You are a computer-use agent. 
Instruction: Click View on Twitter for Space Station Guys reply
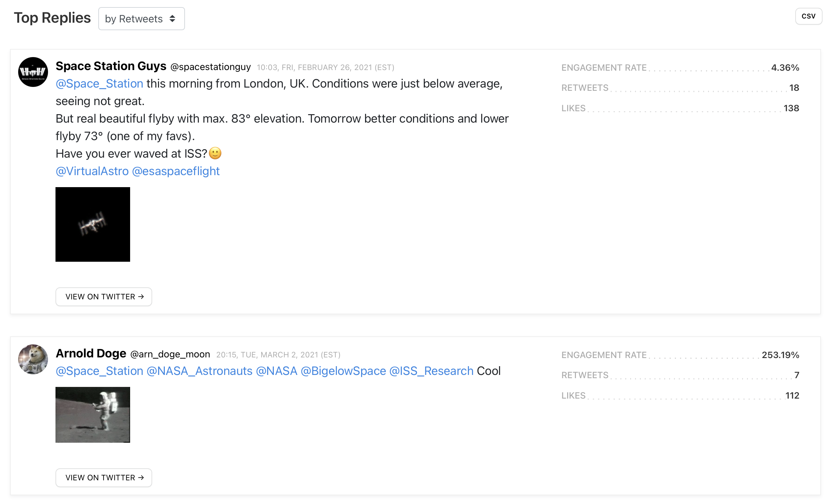point(104,297)
